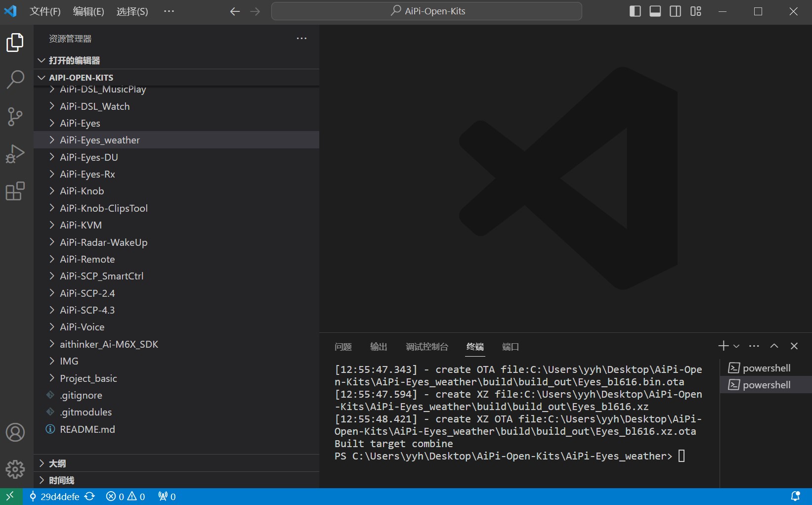Expand the AiPi-Eyes_weather folder

[x=176, y=140]
